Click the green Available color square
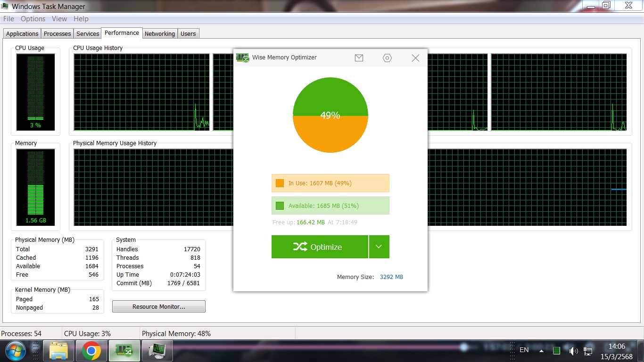The height and width of the screenshot is (362, 644). point(280,206)
